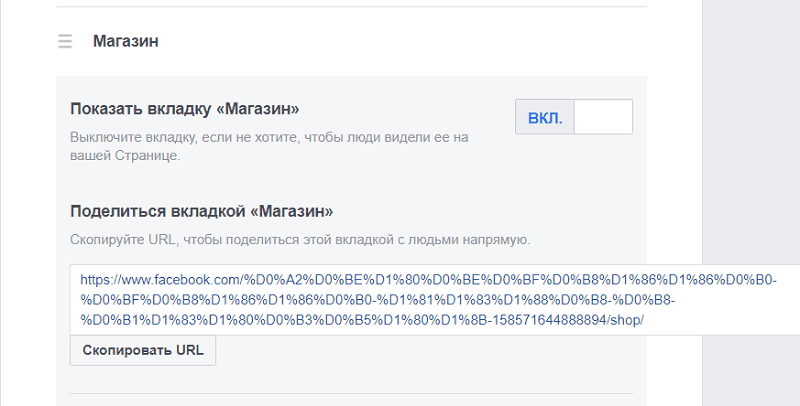Image resolution: width=800 pixels, height=406 pixels.
Task: Click the Магазин section heading
Action: 126,41
